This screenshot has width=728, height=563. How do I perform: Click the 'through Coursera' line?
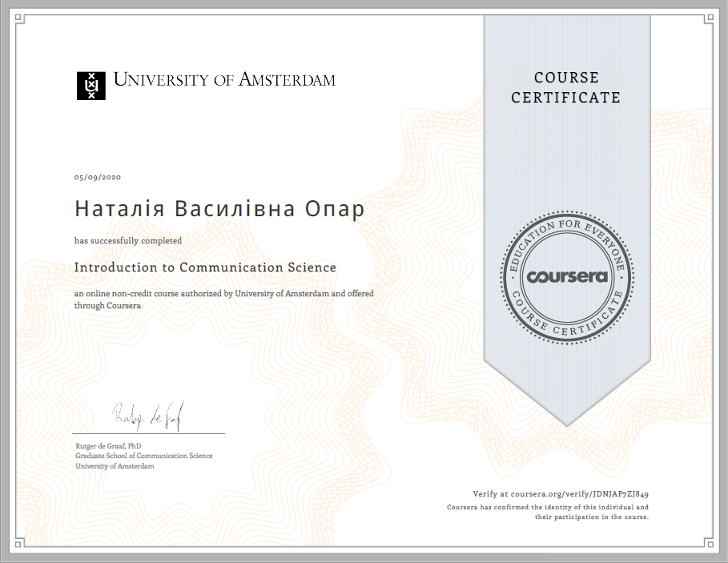point(107,305)
